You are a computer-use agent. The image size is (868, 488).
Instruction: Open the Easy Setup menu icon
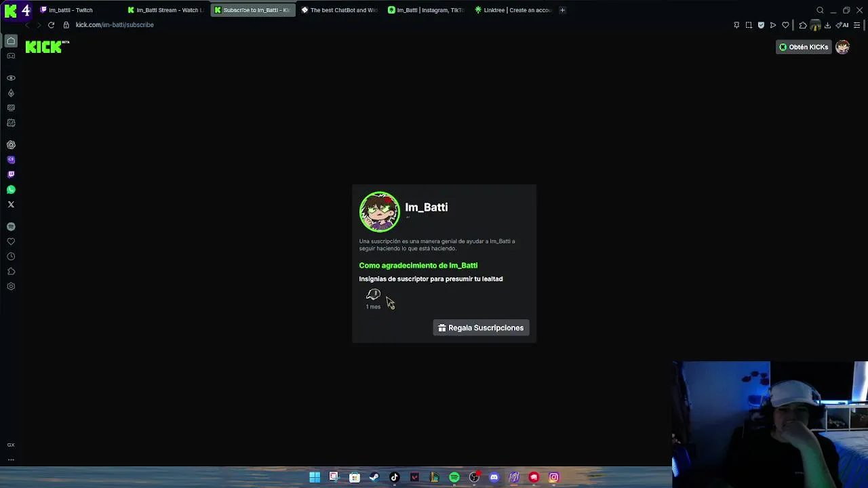857,25
